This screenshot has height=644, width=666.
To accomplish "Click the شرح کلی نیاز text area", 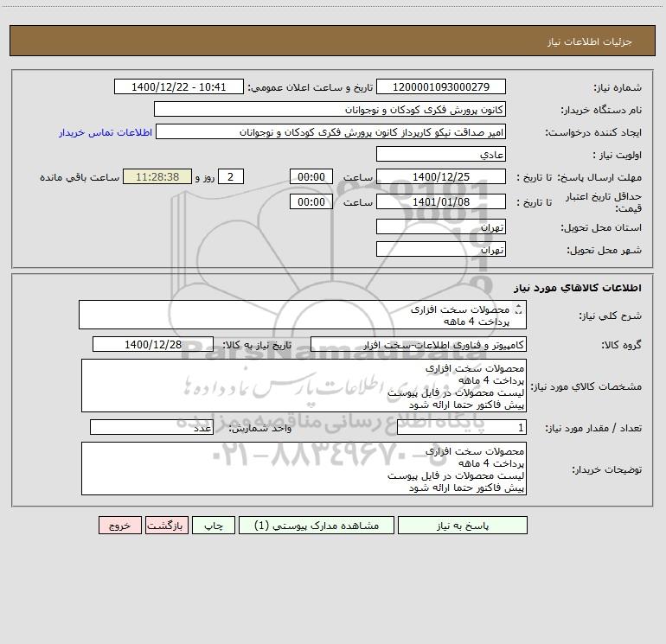I will point(303,315).
